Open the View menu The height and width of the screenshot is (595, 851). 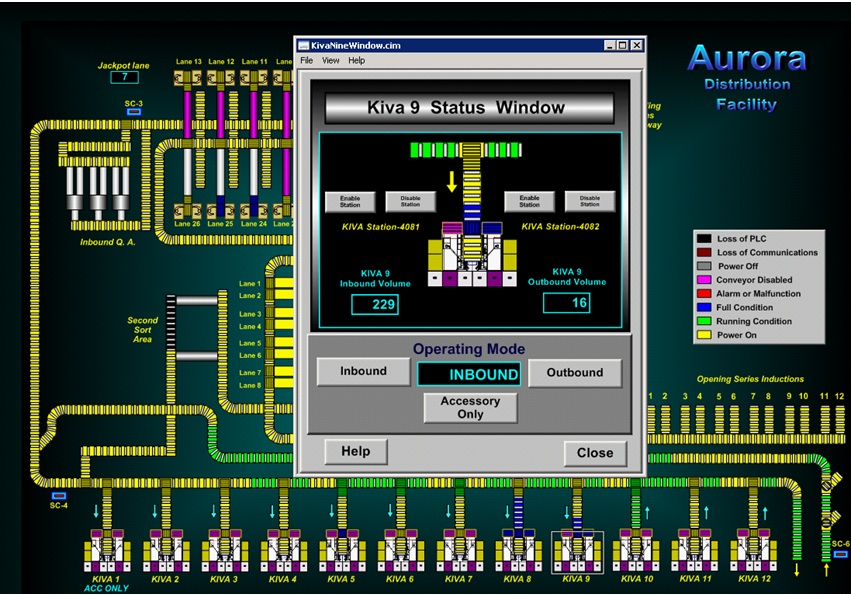pos(330,60)
